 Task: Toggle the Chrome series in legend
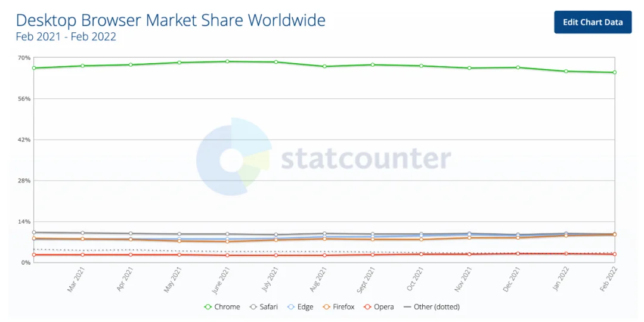coord(222,307)
